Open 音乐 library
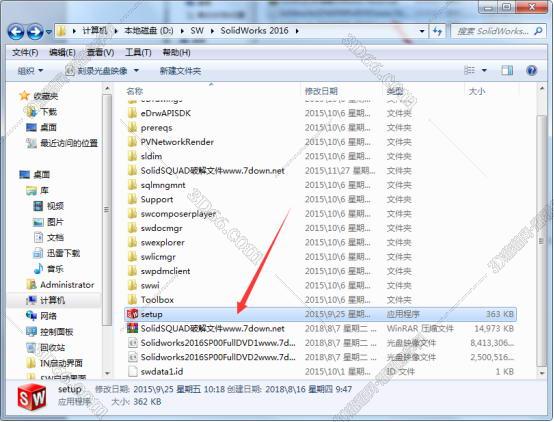 click(x=49, y=269)
